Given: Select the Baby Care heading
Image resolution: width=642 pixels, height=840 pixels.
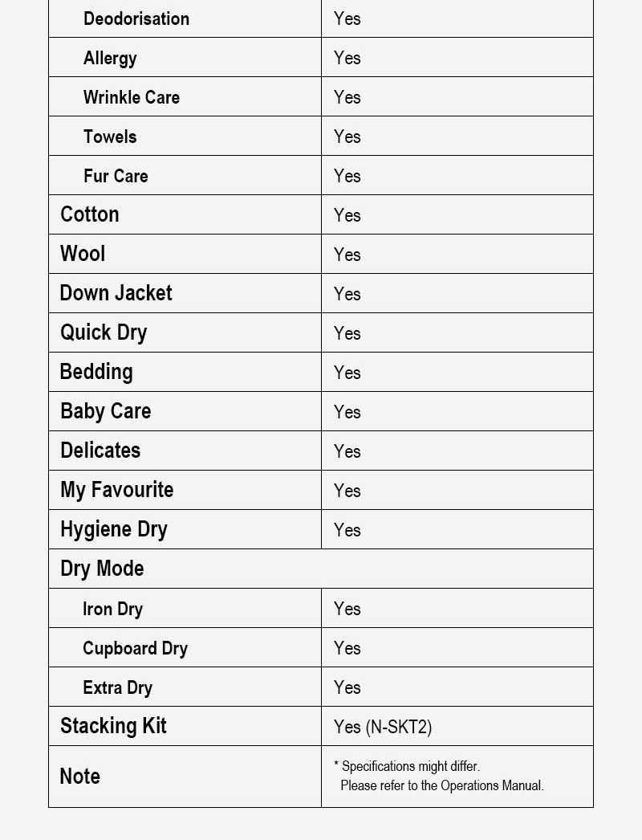Looking at the screenshot, I should coord(106,411).
